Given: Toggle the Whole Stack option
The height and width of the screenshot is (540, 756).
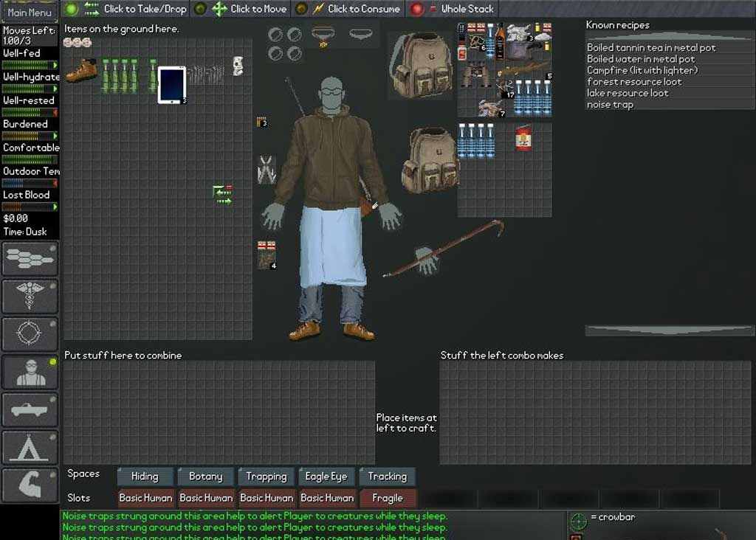Looking at the screenshot, I should 417,9.
